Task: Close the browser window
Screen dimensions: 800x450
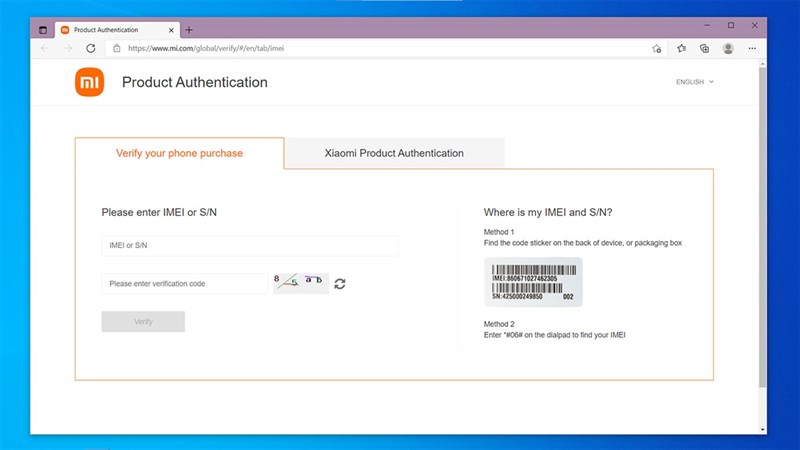Action: [755, 25]
